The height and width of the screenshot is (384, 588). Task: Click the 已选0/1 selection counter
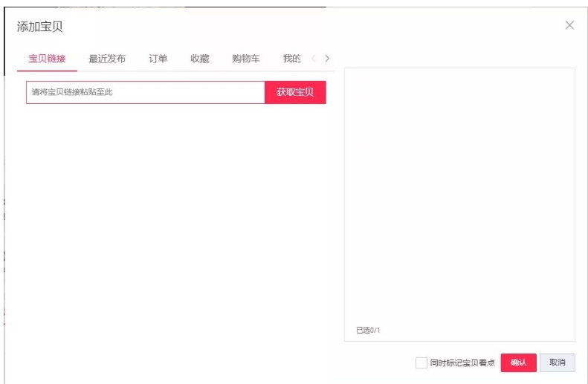(x=367, y=330)
